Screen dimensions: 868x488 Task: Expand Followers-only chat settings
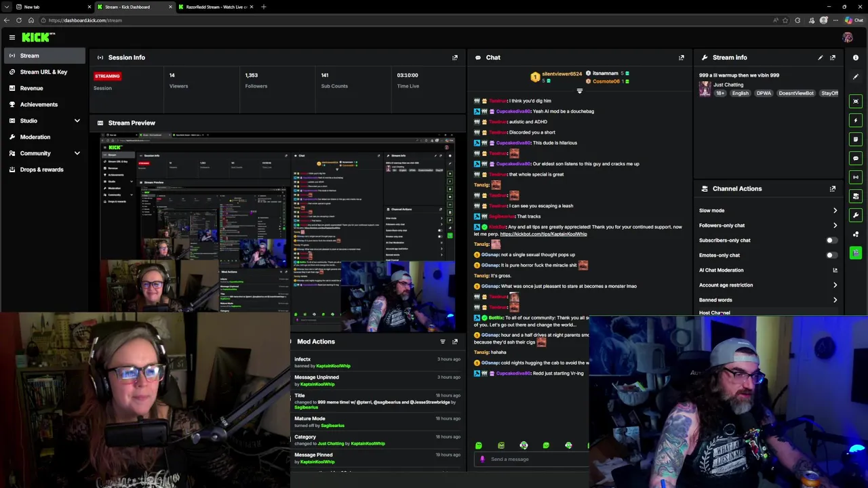pyautogui.click(x=835, y=226)
